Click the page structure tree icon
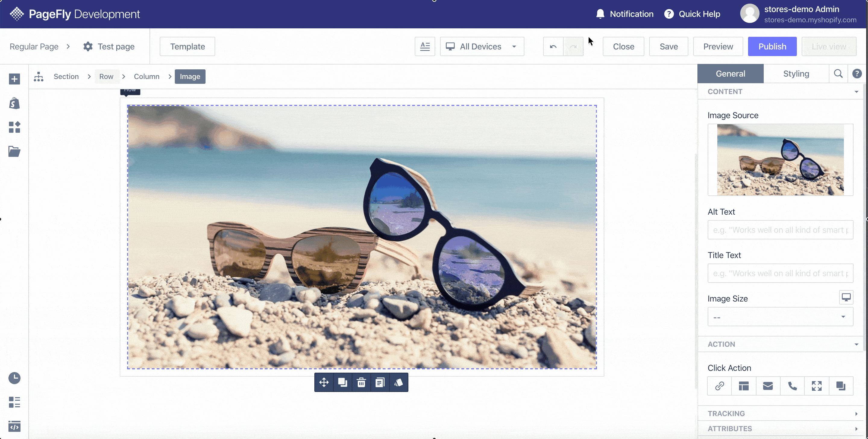Viewport: 868px width, 439px height. pos(38,77)
